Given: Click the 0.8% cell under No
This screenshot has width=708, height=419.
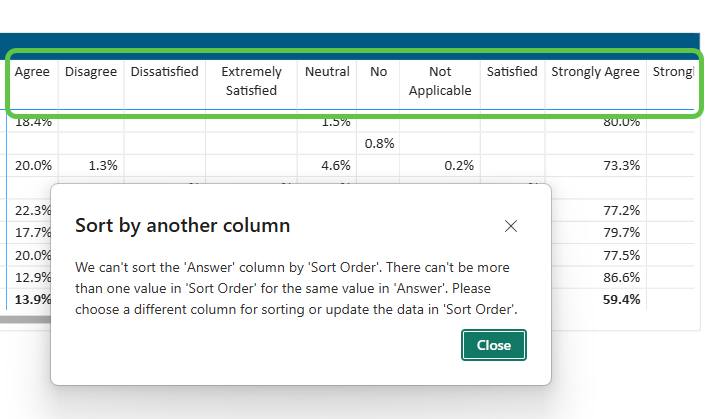Looking at the screenshot, I should coord(379,144).
